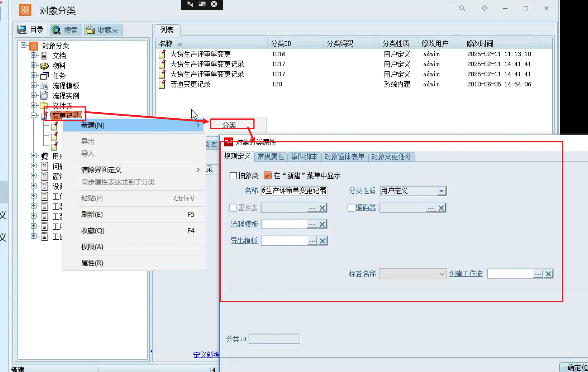Switch to the 对象窗体表单 tab
Image resolution: width=588 pixels, height=372 pixels.
[x=344, y=156]
